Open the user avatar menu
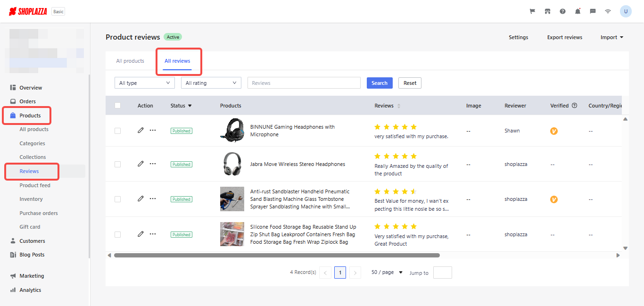The width and height of the screenshot is (644, 306). pos(626,11)
